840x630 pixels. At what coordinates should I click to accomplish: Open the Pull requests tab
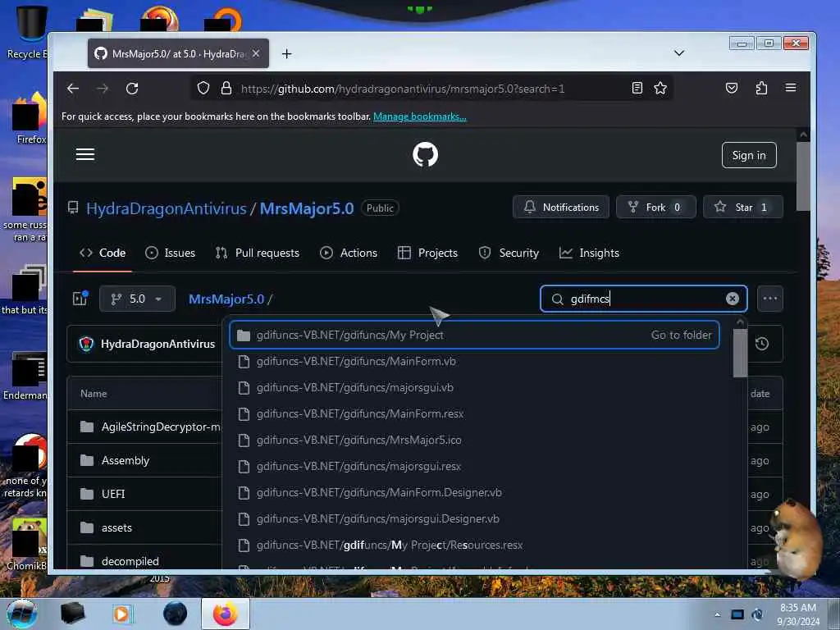[x=257, y=253]
